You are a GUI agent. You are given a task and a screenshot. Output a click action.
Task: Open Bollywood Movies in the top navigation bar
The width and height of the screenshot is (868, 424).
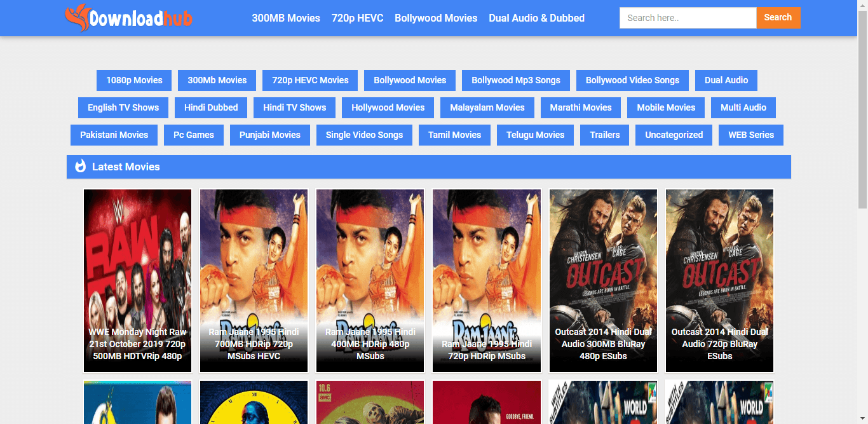coord(436,18)
